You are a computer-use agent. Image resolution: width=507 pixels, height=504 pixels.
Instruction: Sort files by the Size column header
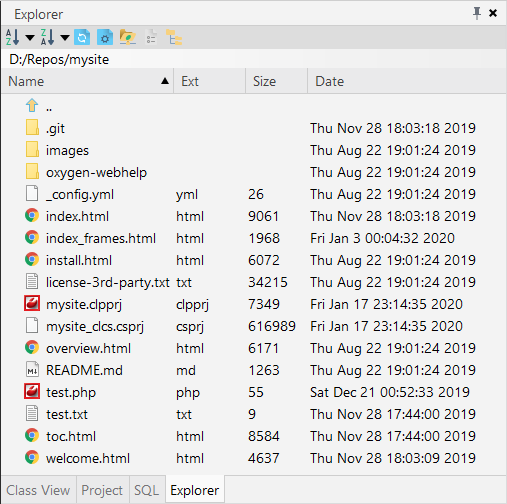pyautogui.click(x=276, y=81)
